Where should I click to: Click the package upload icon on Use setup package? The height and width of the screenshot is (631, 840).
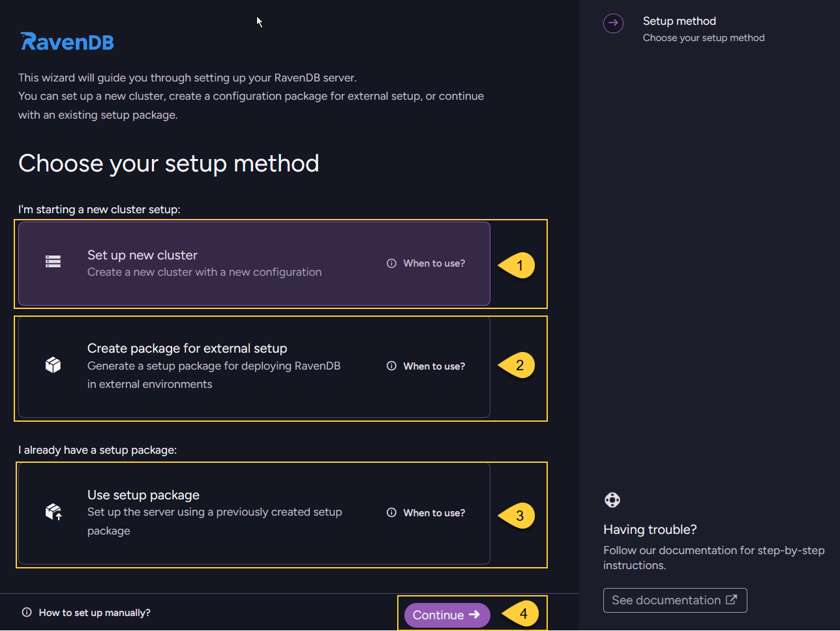[x=52, y=513]
